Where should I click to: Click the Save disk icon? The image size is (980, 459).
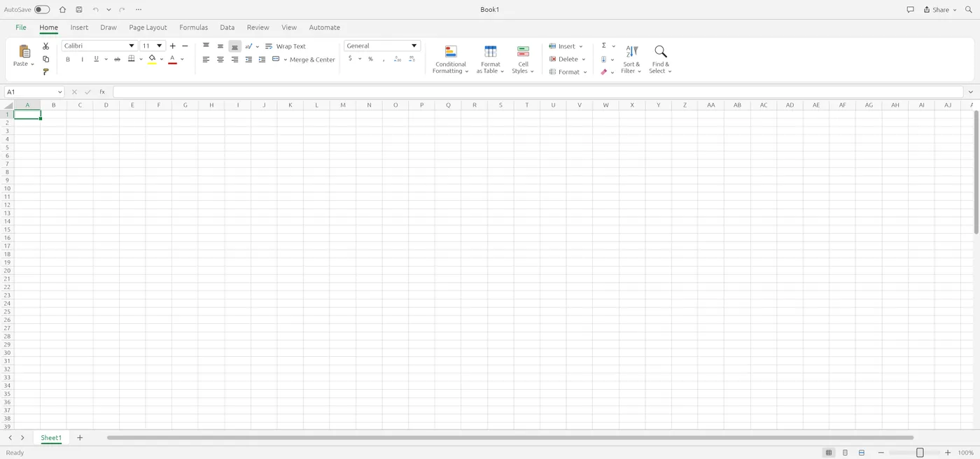click(79, 10)
